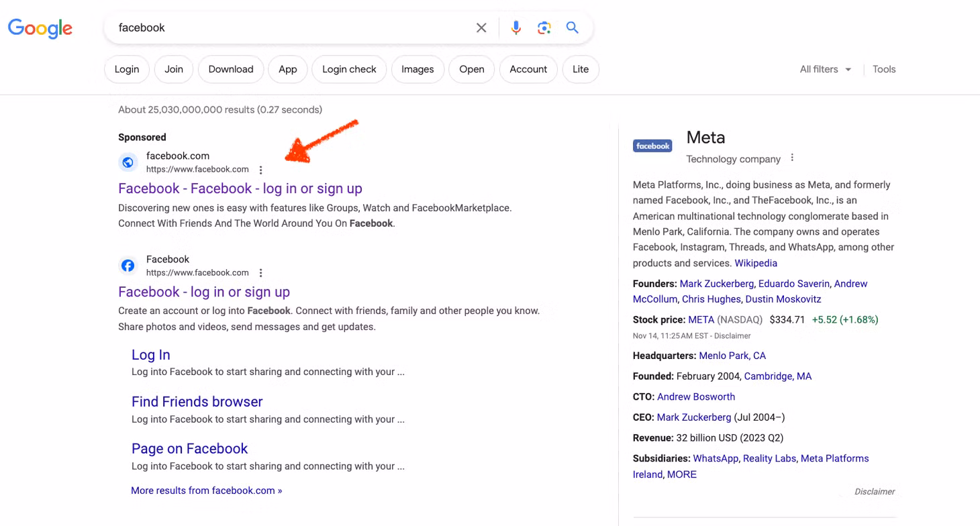Open Mark Zuckerberg CEO link
980x526 pixels.
click(694, 417)
